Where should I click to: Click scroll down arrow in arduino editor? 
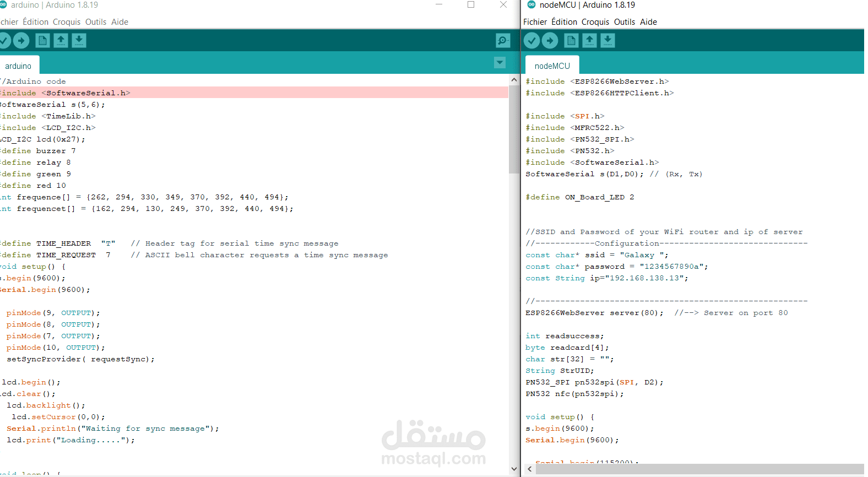[x=514, y=469]
